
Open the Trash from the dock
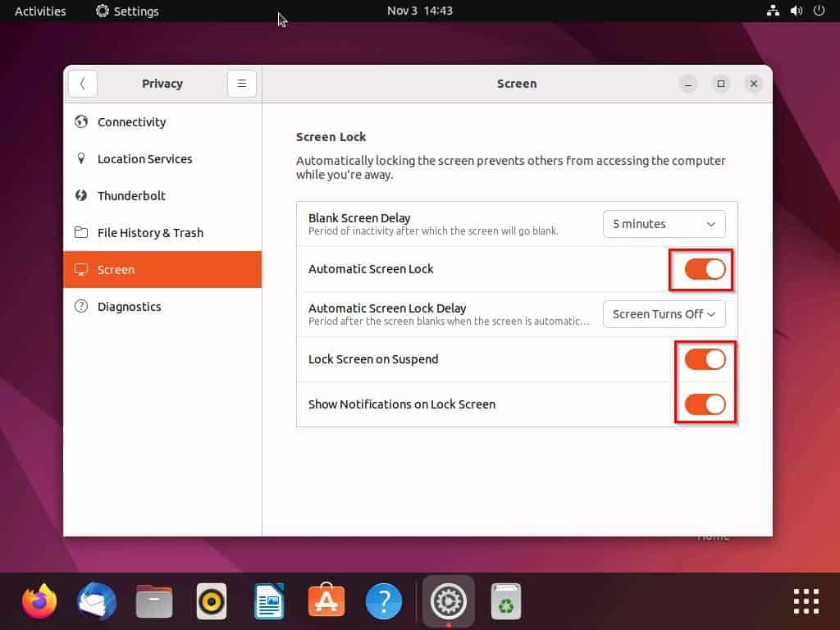pos(505,601)
